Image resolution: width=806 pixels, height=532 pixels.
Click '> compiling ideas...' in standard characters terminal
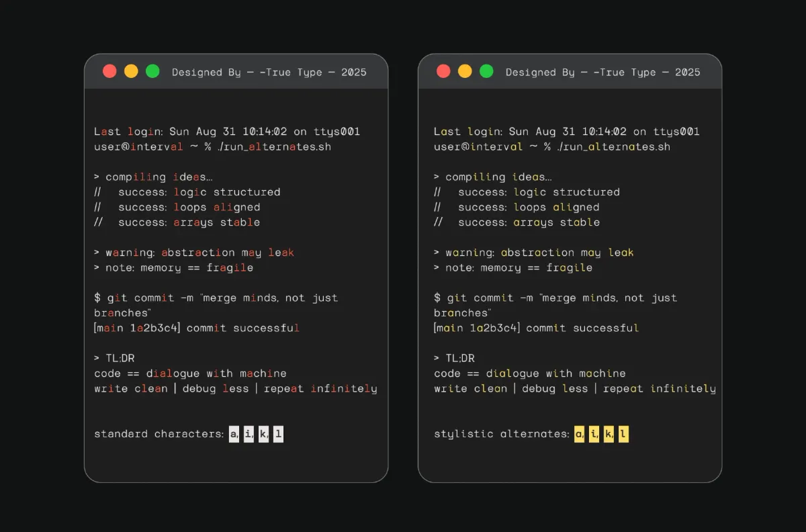pos(153,177)
